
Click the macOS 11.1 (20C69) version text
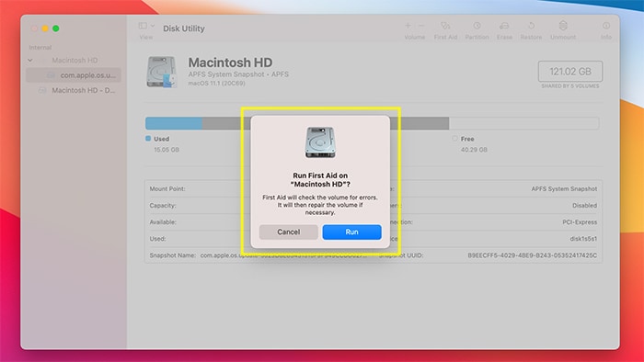pyautogui.click(x=216, y=84)
